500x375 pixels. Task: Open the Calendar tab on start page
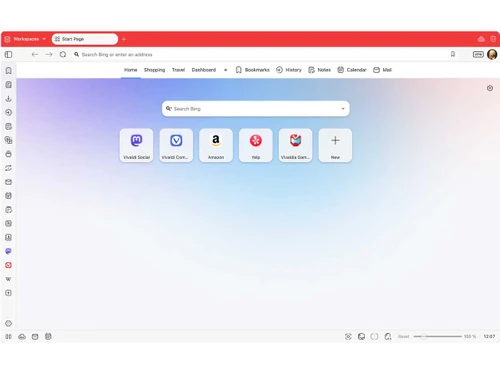[x=352, y=70]
